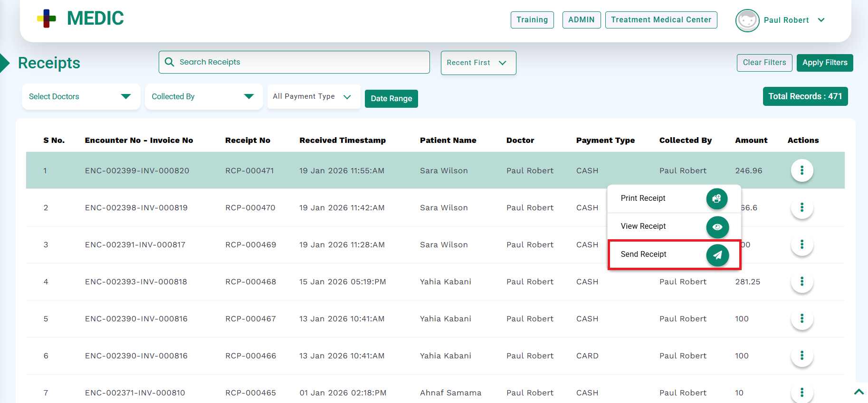Viewport: 868px width, 403px height.
Task: Open three-dot actions for receipt RCP-000467
Action: click(x=801, y=319)
